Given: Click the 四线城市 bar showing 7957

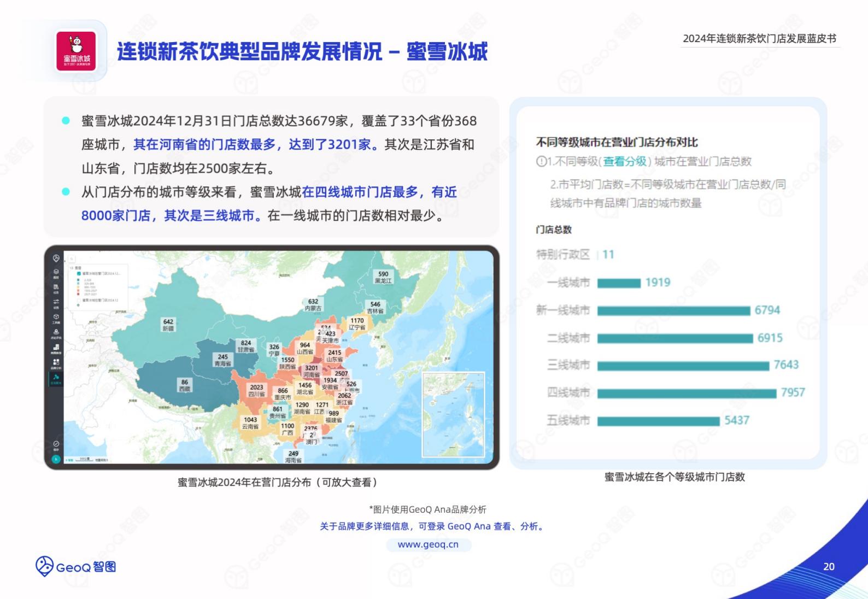Looking at the screenshot, I should point(687,393).
